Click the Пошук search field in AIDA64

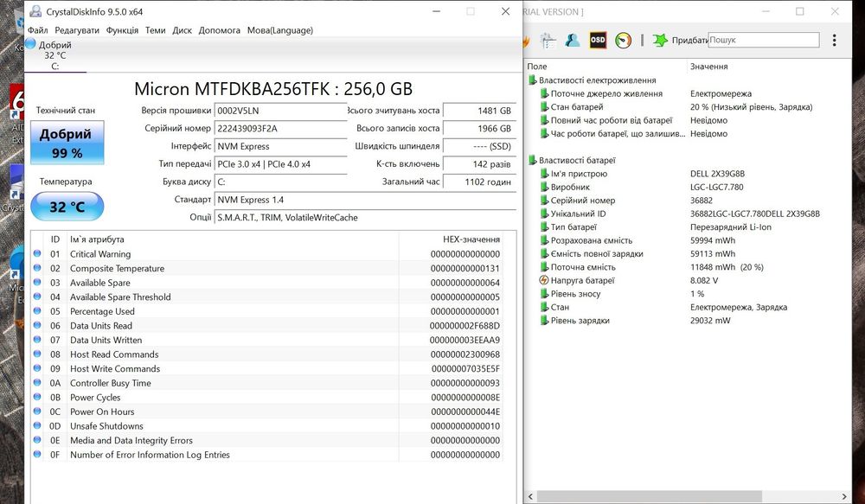click(764, 40)
